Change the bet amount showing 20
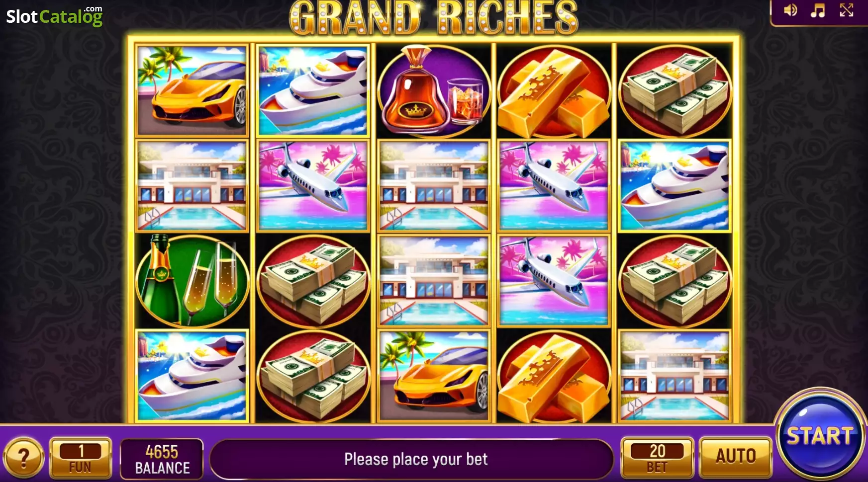The image size is (868, 482). (657, 457)
